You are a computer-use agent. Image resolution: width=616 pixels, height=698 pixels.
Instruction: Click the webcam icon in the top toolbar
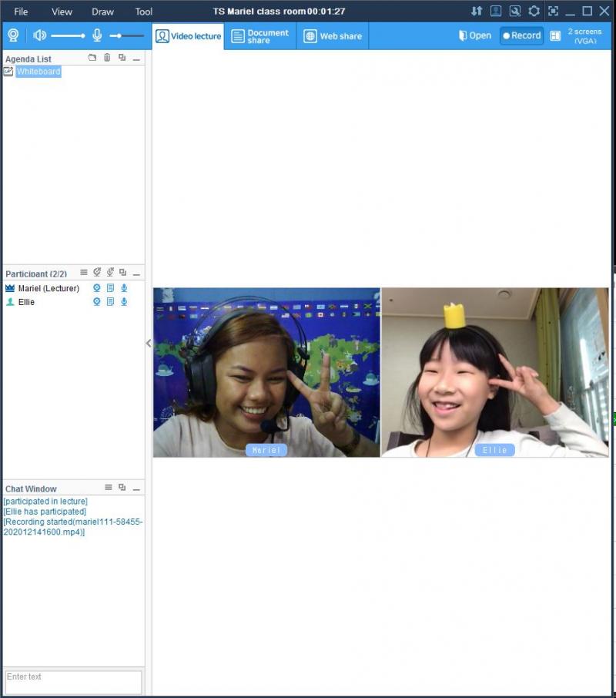tap(13, 35)
